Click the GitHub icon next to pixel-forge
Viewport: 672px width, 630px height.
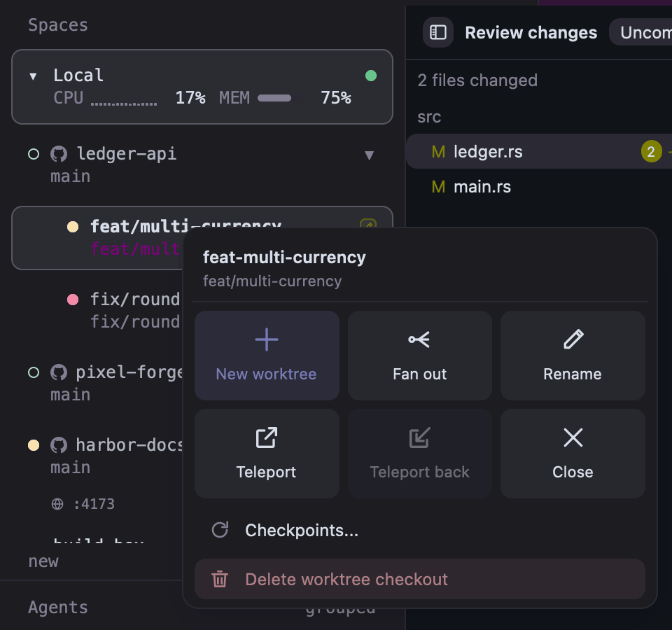pos(59,372)
